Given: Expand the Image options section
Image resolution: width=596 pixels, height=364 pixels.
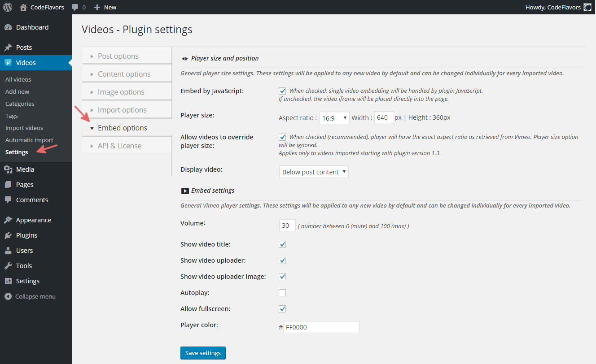Looking at the screenshot, I should (127, 92).
